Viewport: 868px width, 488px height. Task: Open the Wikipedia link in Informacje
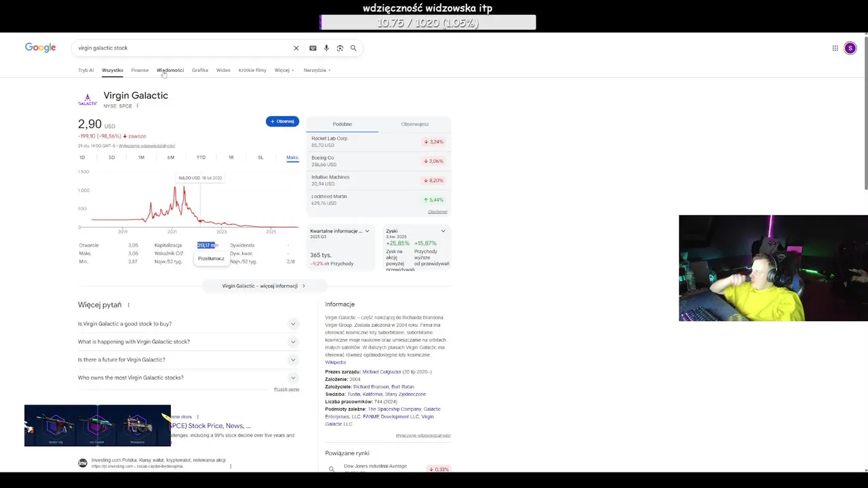tap(335, 362)
